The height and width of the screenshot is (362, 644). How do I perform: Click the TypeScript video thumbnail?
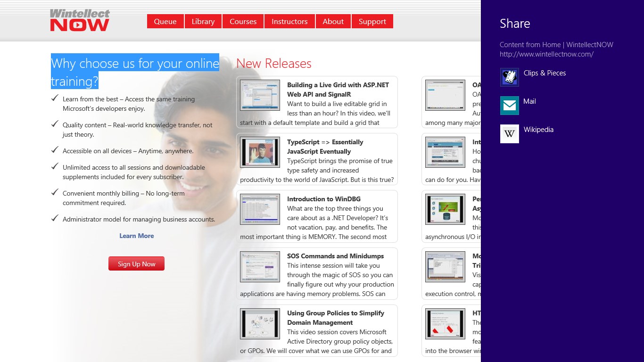260,152
